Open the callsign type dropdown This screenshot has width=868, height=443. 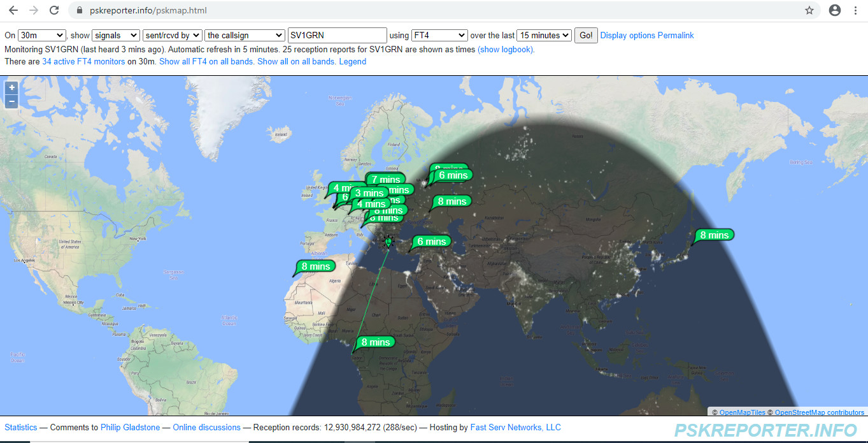point(245,35)
